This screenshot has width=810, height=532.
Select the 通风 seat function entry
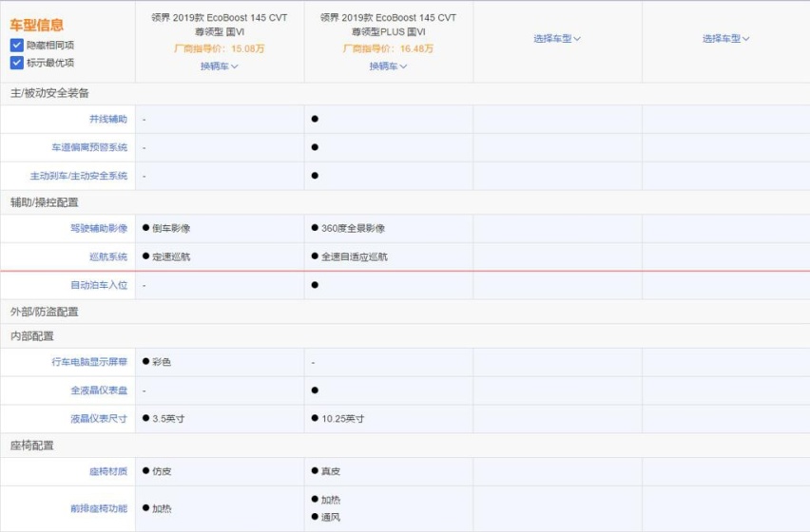(x=325, y=518)
